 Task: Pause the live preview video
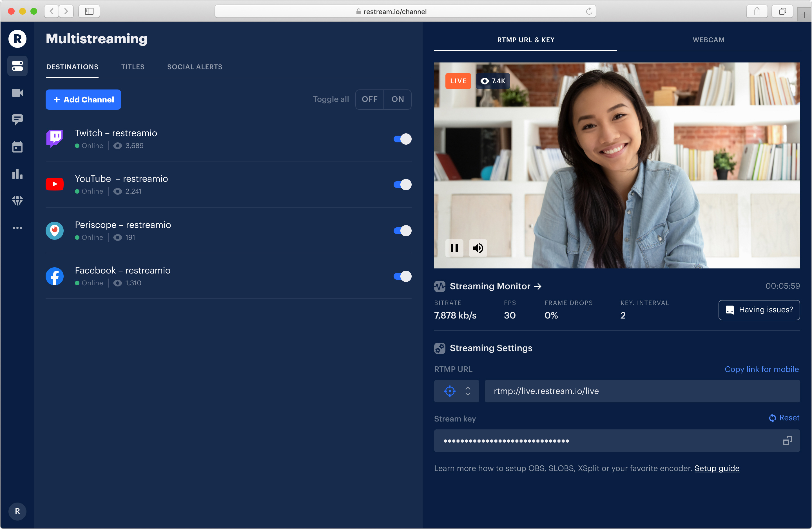(454, 248)
